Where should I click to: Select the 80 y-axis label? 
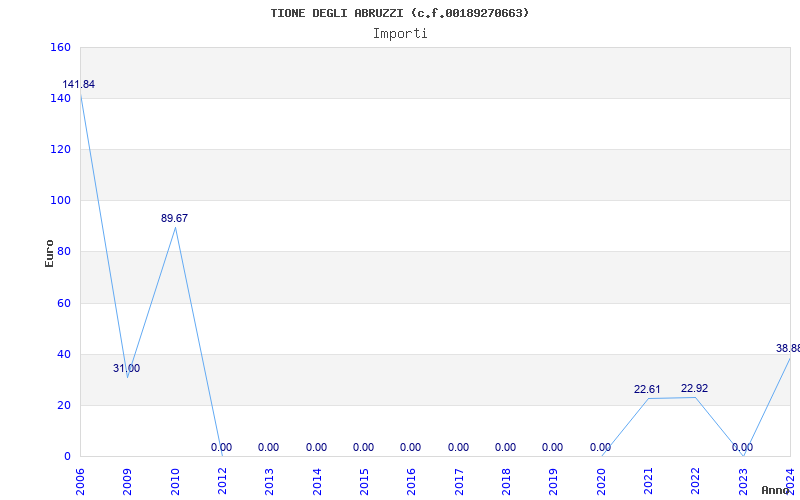point(64,252)
